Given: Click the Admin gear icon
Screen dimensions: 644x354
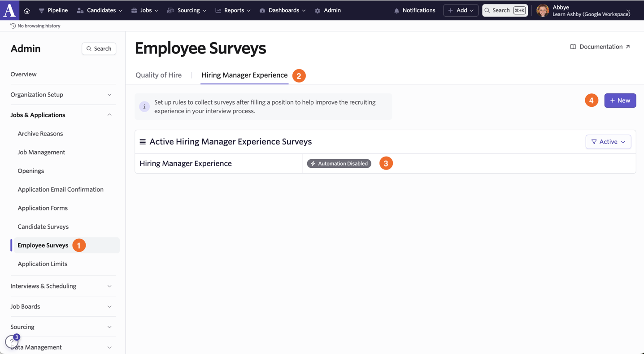Looking at the screenshot, I should (318, 10).
